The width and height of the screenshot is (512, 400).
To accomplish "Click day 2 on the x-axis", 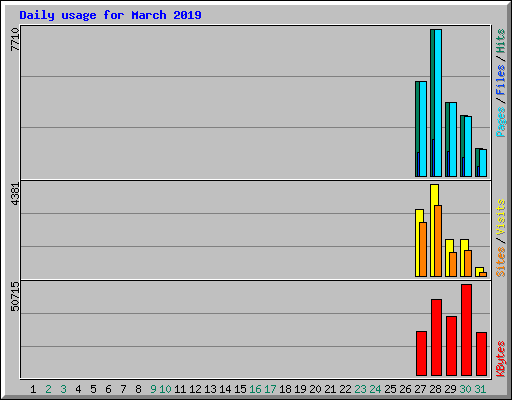I will click(x=48, y=389).
